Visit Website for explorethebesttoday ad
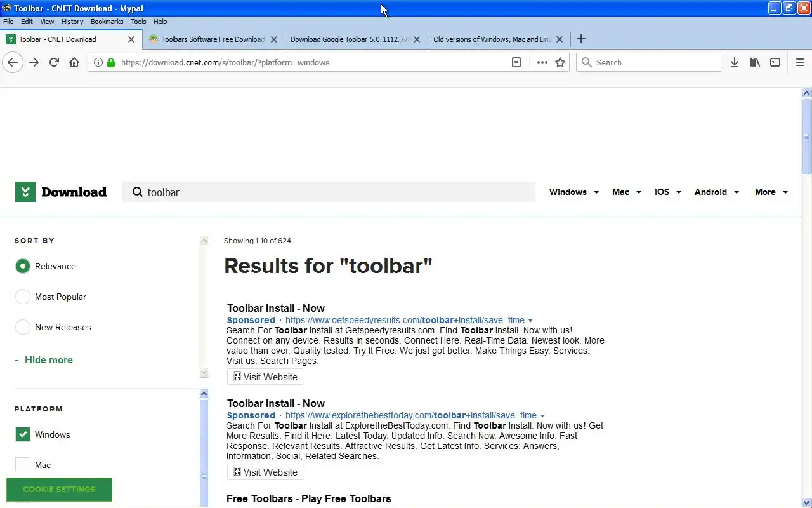812x508 pixels. [265, 472]
